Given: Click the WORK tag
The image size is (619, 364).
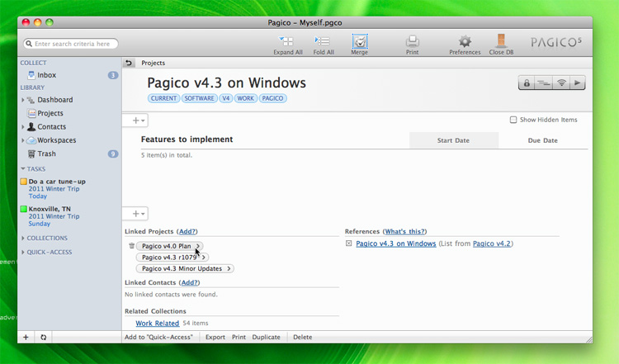Looking at the screenshot, I should 246,98.
